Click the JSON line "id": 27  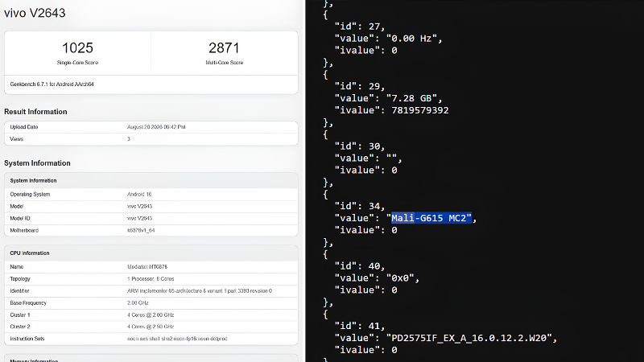click(x=360, y=27)
